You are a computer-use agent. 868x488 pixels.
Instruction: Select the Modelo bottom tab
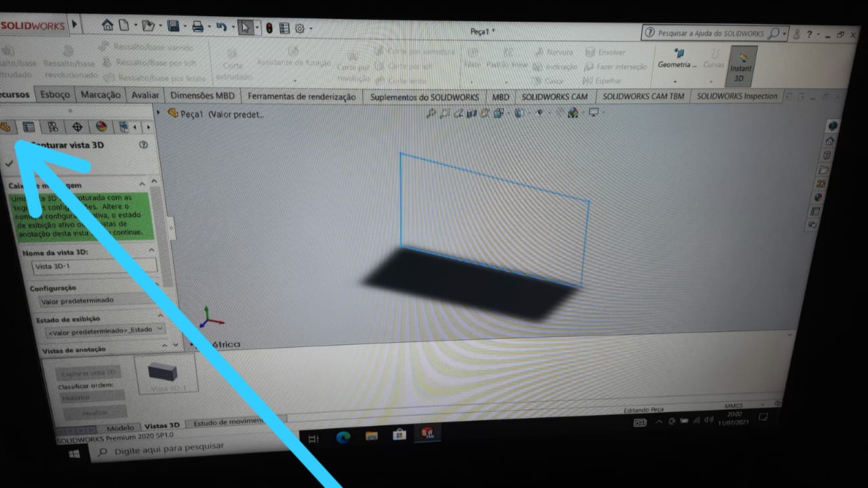pos(121,428)
